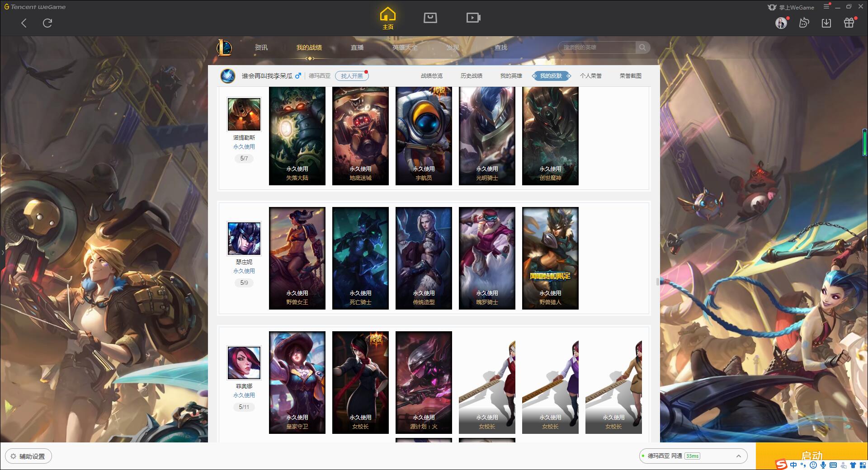The width and height of the screenshot is (868, 470).
Task: Open the 皇家守卫 skin card
Action: 297,383
